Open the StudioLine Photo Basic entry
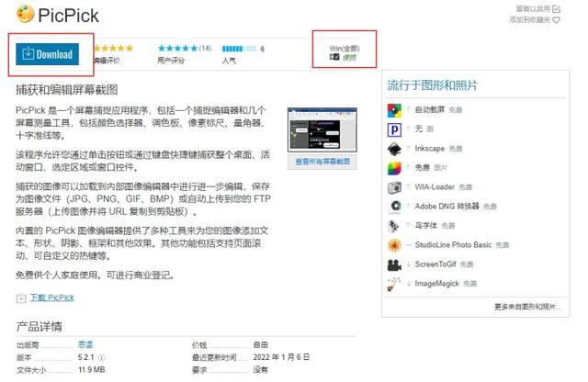This screenshot has height=382, width=588. 453,245
